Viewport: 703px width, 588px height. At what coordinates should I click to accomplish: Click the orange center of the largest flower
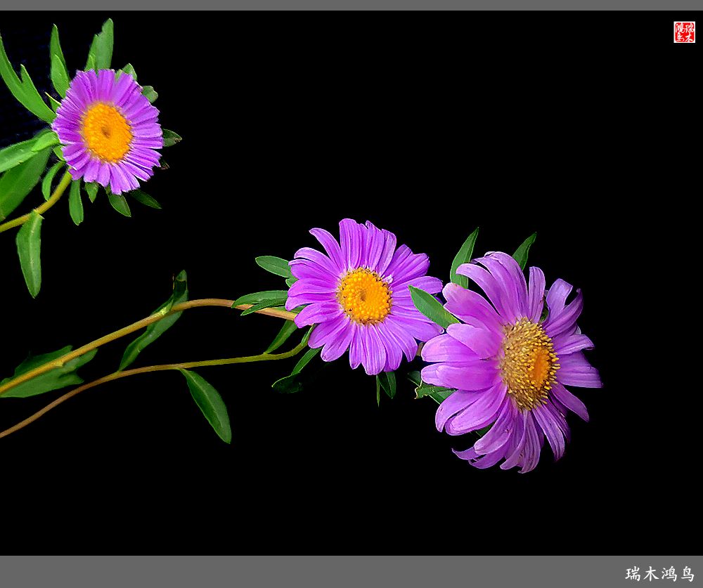pos(531,364)
